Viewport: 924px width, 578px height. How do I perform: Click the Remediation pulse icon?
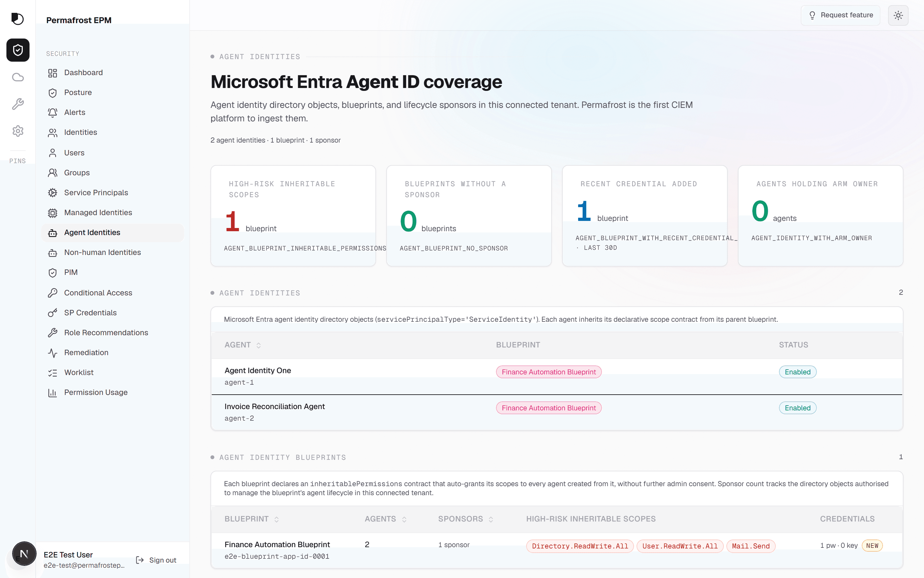[53, 353]
